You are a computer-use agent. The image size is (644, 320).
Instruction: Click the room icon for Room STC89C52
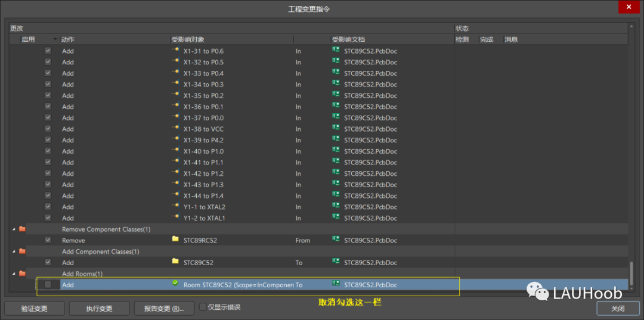coord(175,284)
